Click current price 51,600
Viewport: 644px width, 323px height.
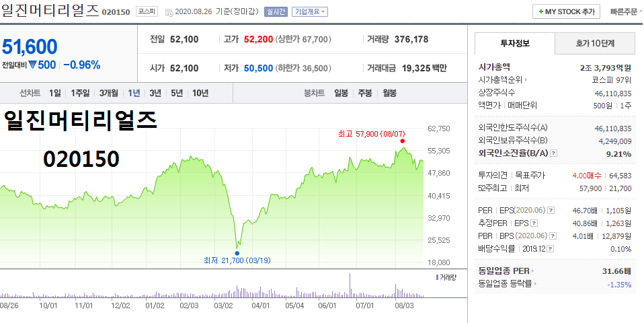tap(30, 47)
